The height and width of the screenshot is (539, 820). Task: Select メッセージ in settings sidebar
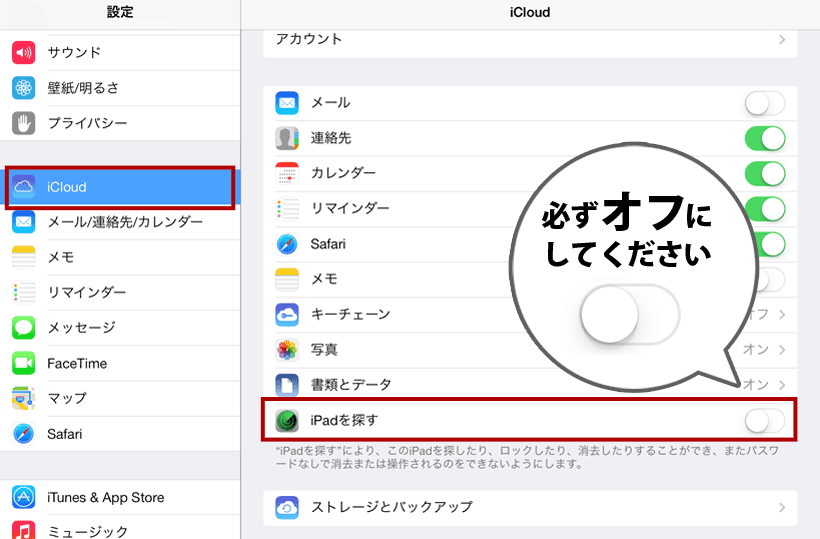click(120, 328)
